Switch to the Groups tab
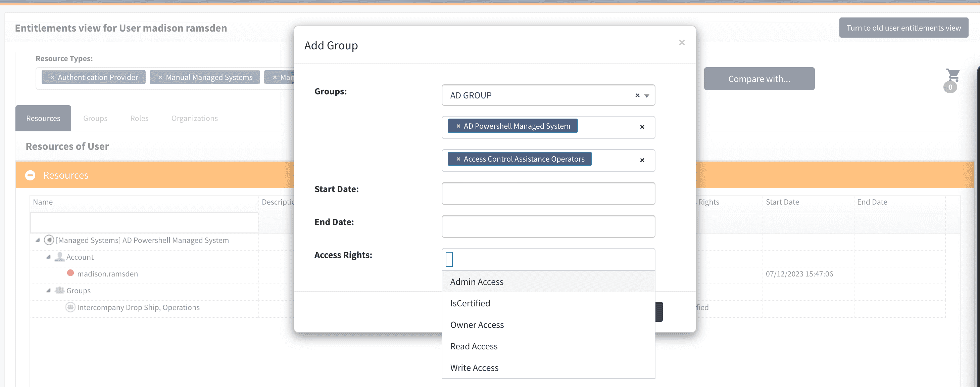The width and height of the screenshot is (980, 387). pyautogui.click(x=95, y=119)
